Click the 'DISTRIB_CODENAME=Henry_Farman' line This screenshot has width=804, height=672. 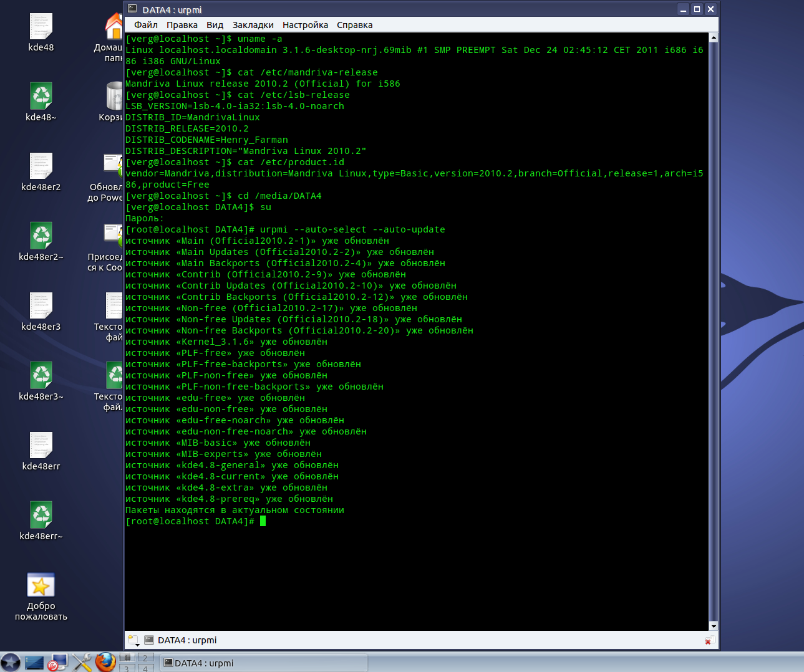coord(206,140)
